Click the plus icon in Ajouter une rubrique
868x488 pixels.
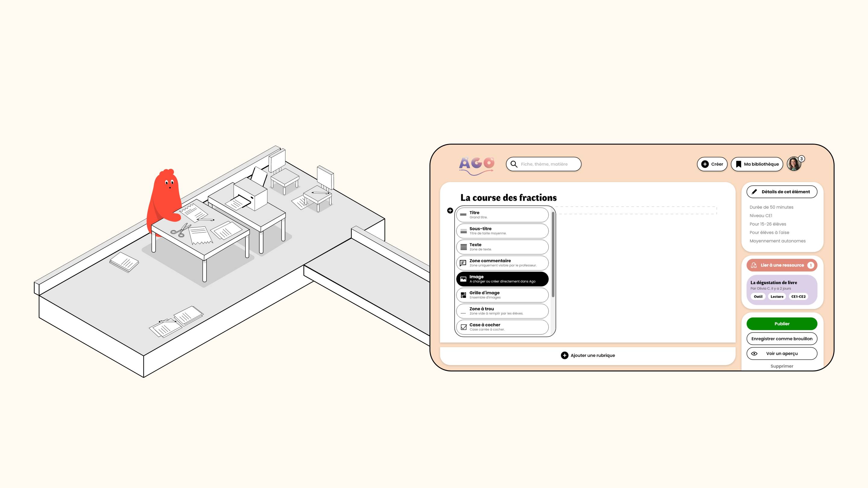tap(565, 355)
